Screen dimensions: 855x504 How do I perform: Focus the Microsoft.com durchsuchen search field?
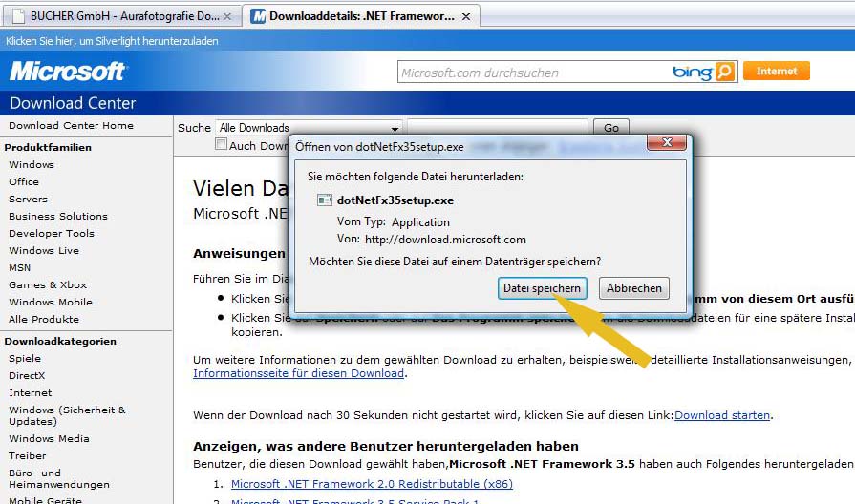tap(534, 73)
